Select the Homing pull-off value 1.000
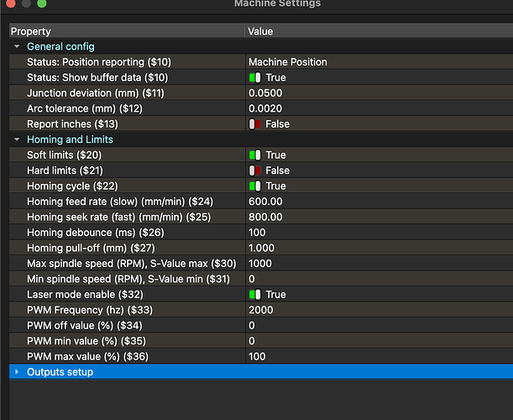Viewport: 513px width, 420px height. click(x=262, y=248)
